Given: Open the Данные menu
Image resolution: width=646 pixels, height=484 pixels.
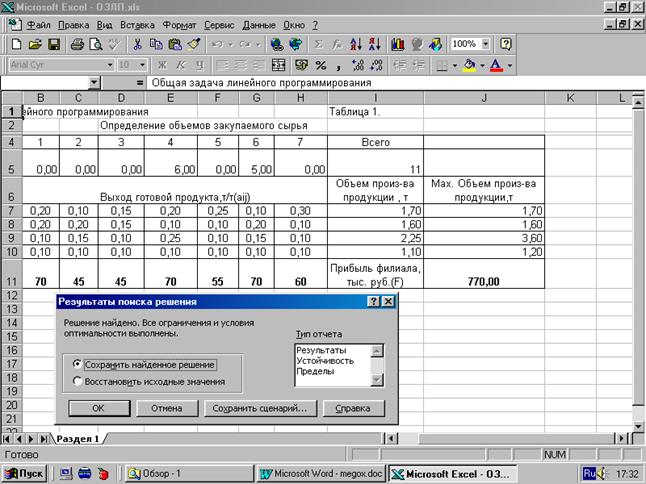Looking at the screenshot, I should pos(259,25).
